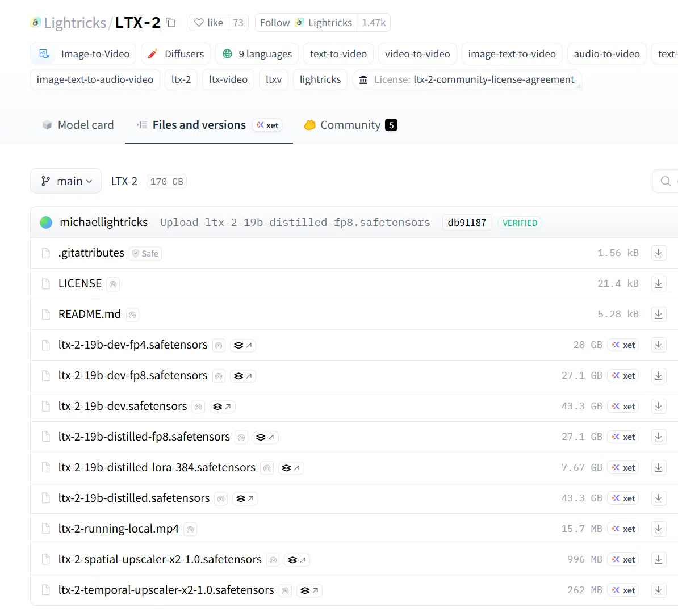The width and height of the screenshot is (678, 616).
Task: Download ltx-2-19b-distilled.safetensors
Action: pos(659,498)
